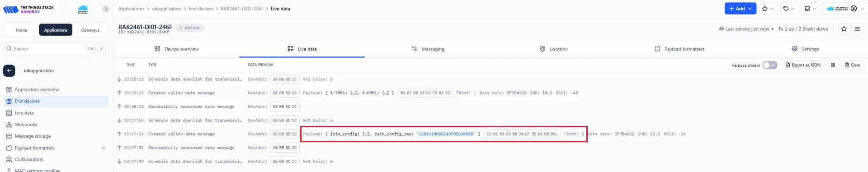Open Applications in the breadcrumb
The width and height of the screenshot is (868, 172).
(x=131, y=9)
